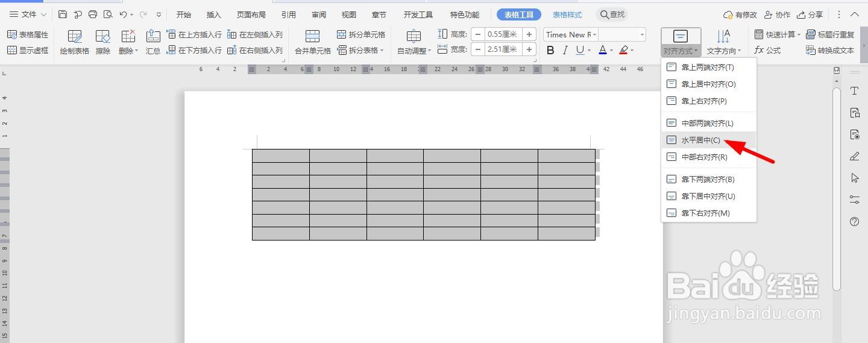The width and height of the screenshot is (868, 343).
Task: Click 转换成文本 convert to text
Action: click(830, 50)
